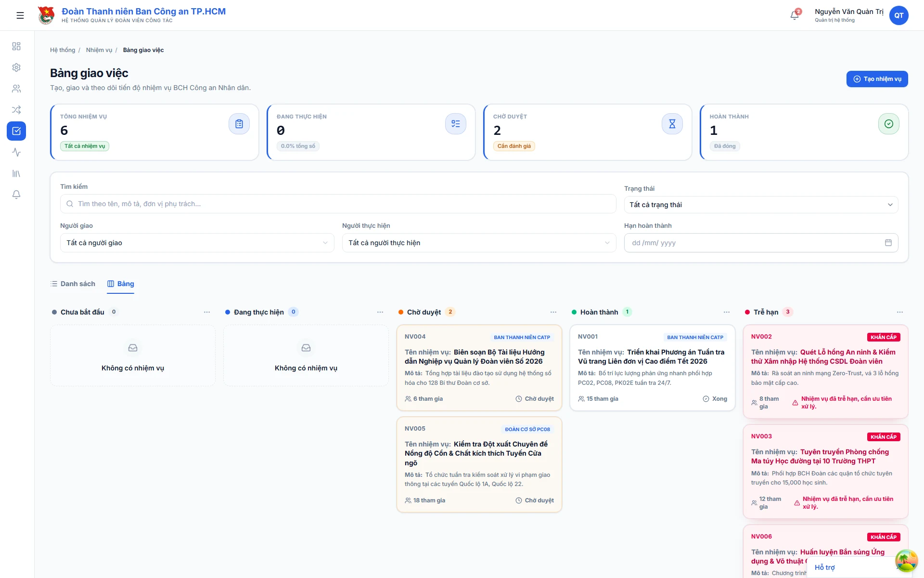Open task card NV002
The image size is (924, 578).
click(x=825, y=371)
